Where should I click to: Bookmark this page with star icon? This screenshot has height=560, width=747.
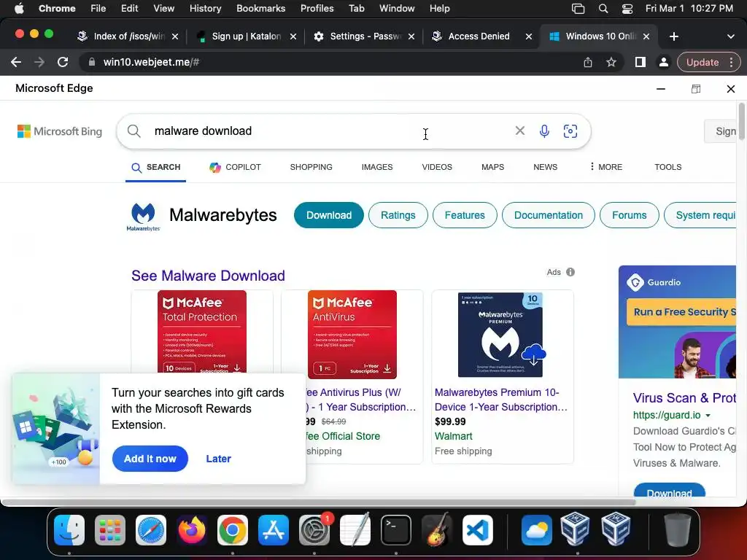coord(611,62)
